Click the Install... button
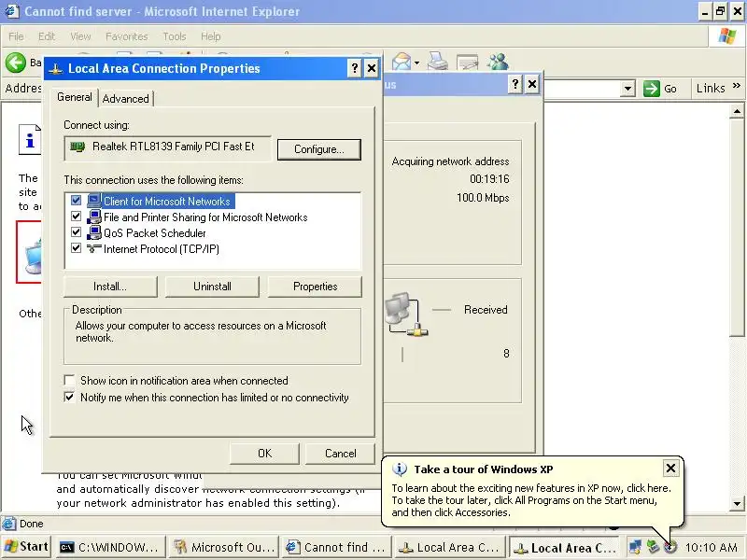This screenshot has height=560, width=747. click(110, 287)
